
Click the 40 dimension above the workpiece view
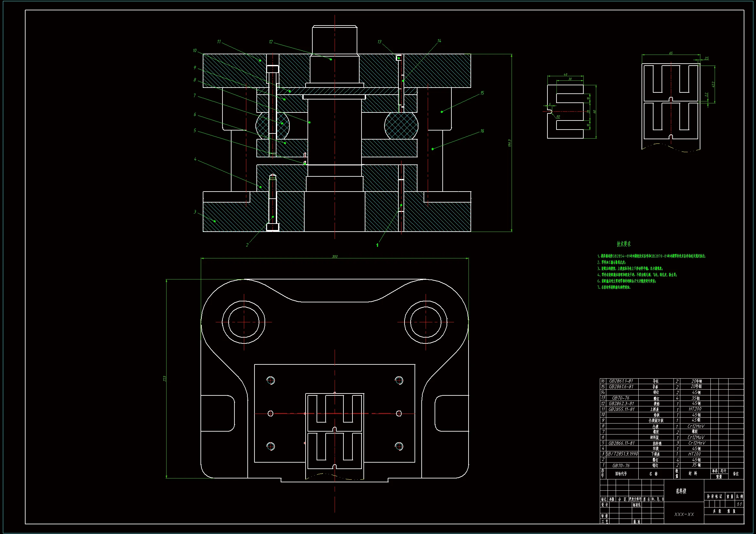(x=565, y=75)
